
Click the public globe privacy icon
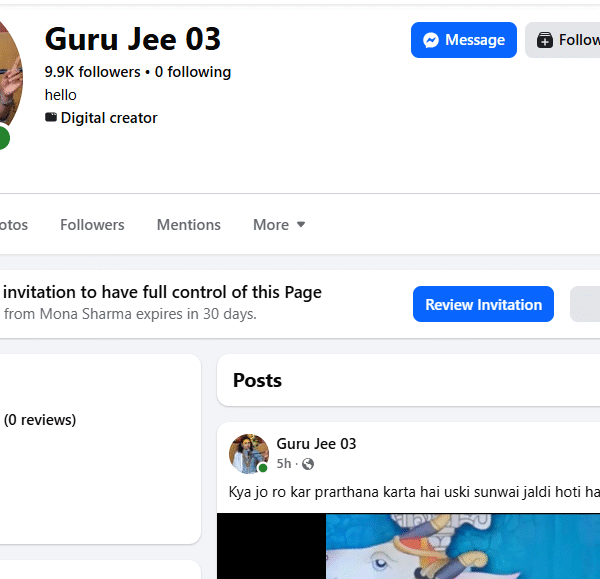pos(308,464)
